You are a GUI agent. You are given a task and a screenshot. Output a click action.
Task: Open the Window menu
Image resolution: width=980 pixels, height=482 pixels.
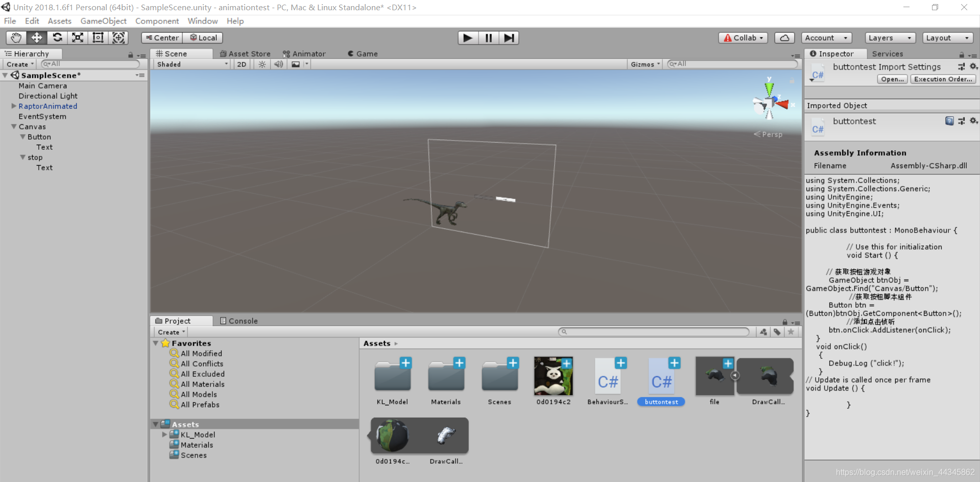pos(203,21)
